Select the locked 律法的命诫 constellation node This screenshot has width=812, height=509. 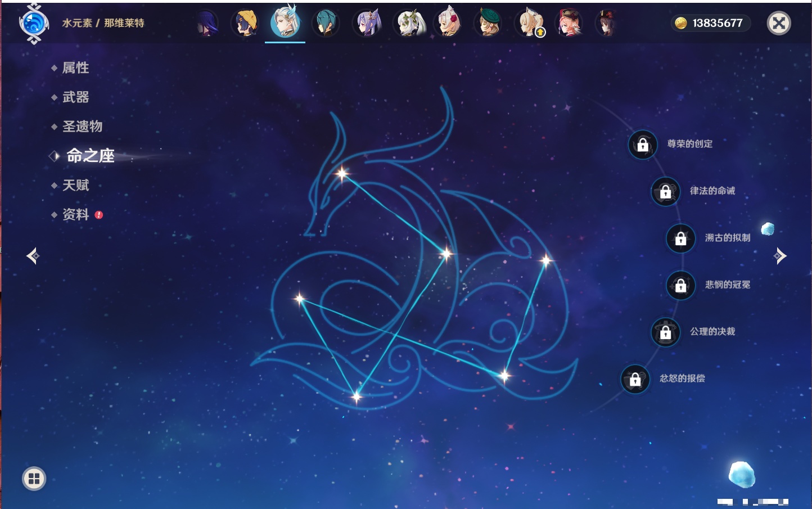[665, 192]
